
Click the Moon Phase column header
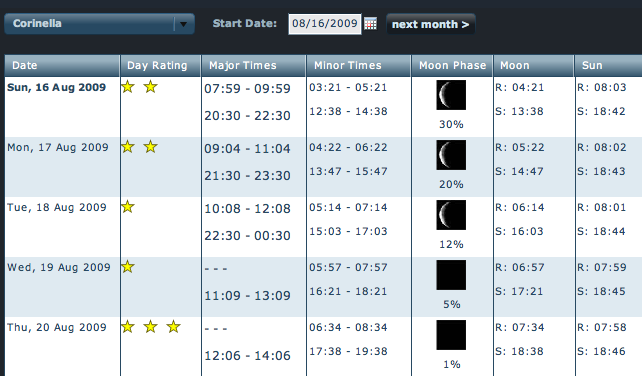pyautogui.click(x=452, y=66)
